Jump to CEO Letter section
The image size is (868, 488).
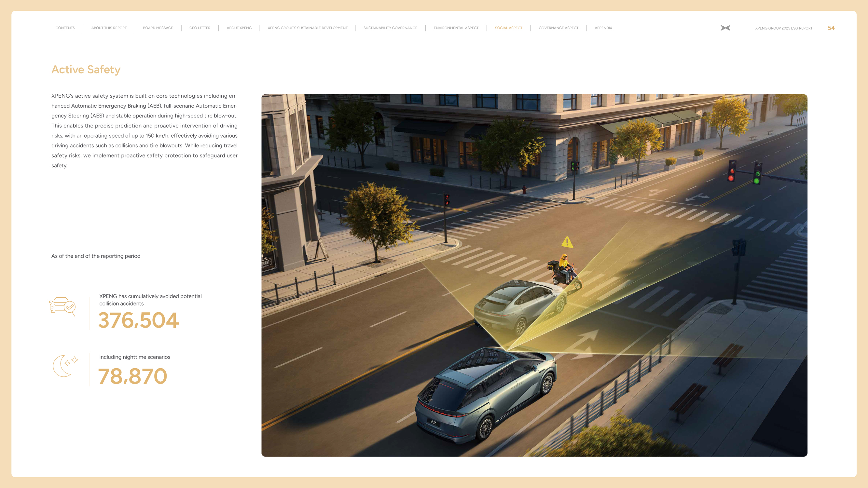200,28
